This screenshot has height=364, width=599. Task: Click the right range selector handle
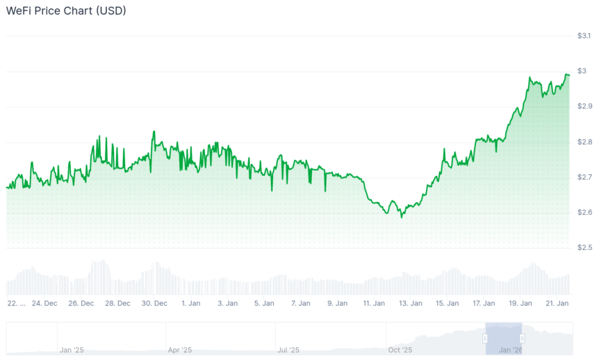(522, 338)
